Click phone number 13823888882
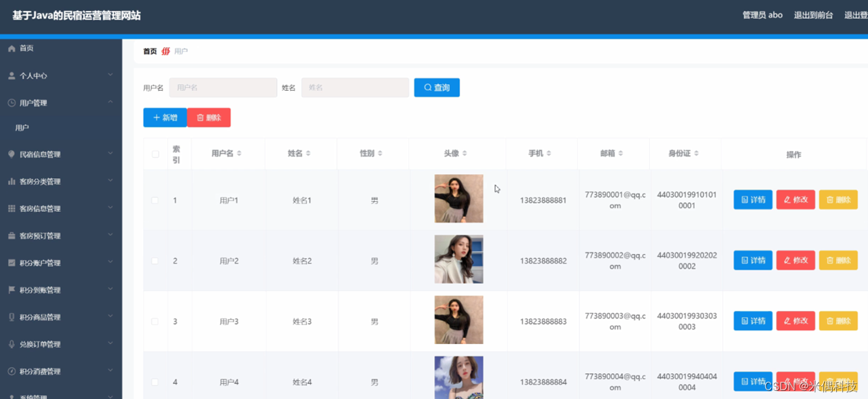The image size is (868, 399). click(x=543, y=261)
